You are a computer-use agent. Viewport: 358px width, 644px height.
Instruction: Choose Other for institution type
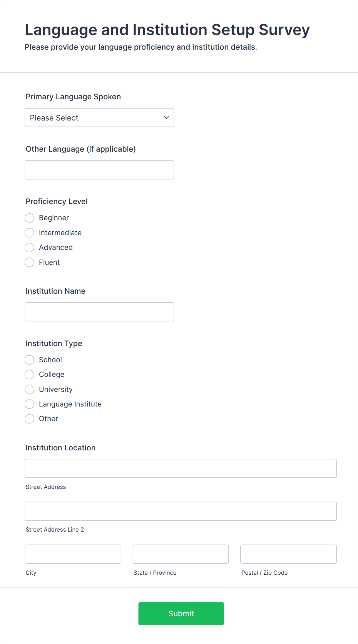[x=30, y=419]
